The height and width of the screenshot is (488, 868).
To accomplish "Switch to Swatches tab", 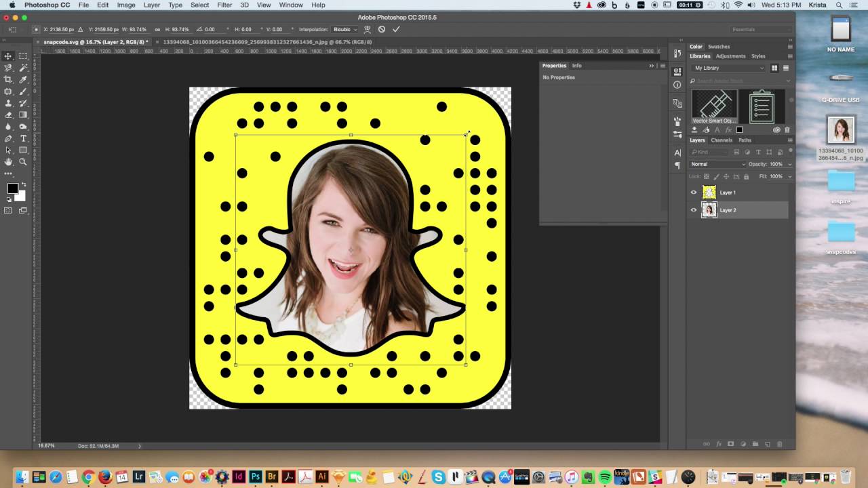I will [x=719, y=47].
